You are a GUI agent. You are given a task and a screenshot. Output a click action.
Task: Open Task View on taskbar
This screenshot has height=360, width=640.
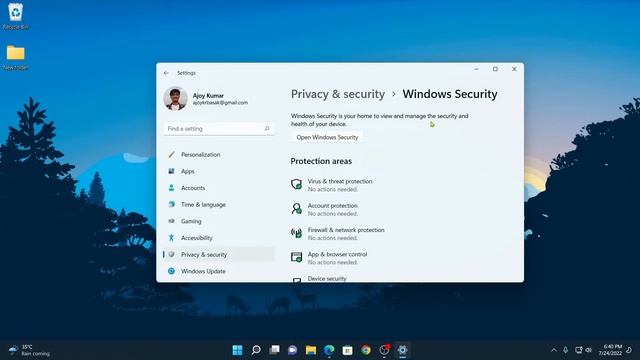coord(274,350)
